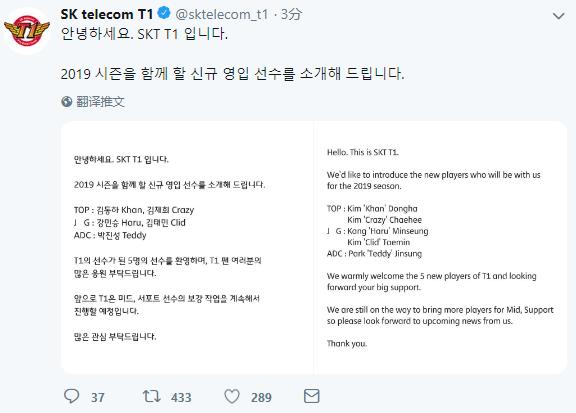The height and width of the screenshot is (413, 576).
Task: Open the tweet options chevron menu
Action: coord(558,16)
